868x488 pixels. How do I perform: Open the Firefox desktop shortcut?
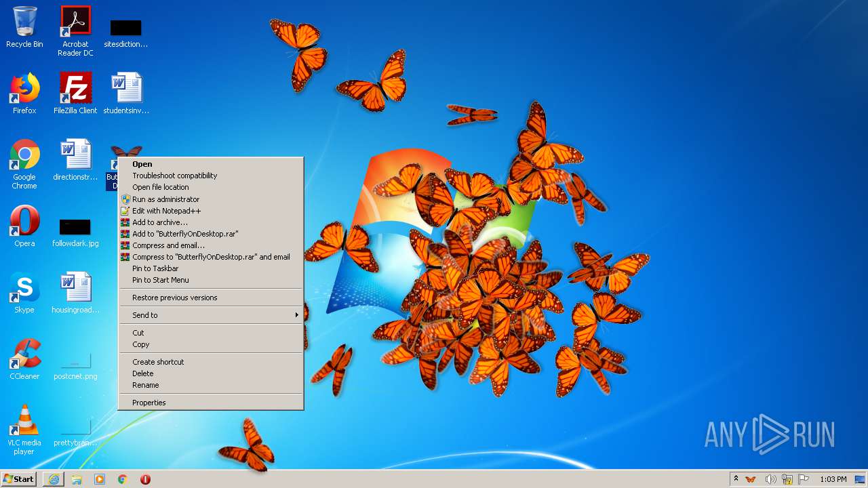point(24,94)
